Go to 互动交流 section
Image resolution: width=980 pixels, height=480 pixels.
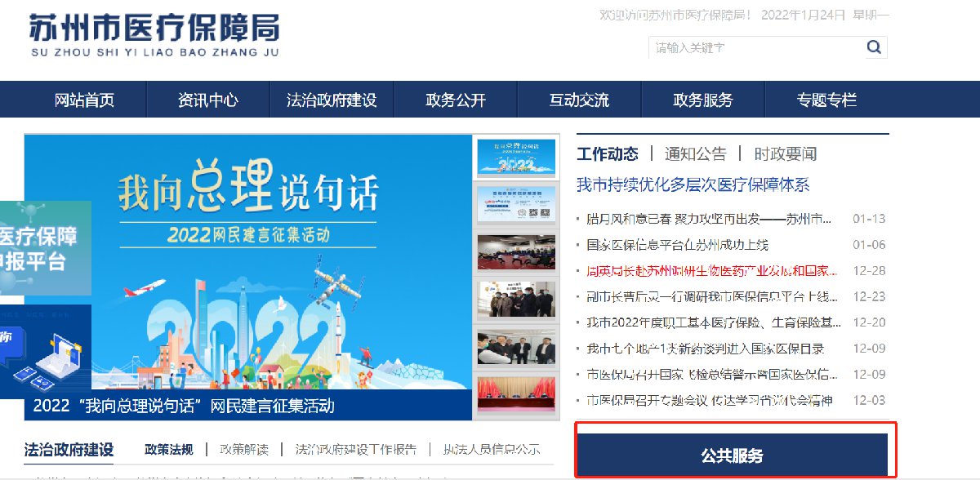pyautogui.click(x=579, y=100)
